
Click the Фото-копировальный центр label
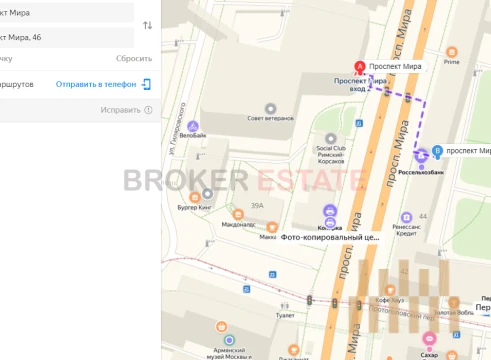coord(330,237)
